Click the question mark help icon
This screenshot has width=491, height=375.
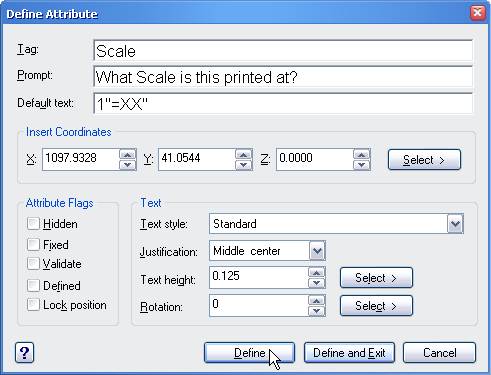[x=24, y=353]
